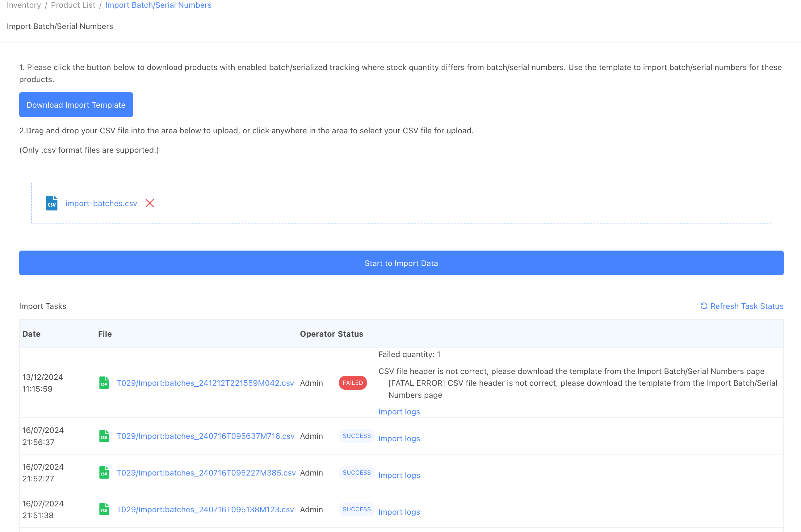The width and height of the screenshot is (801, 532).
Task: Navigate to Product List breadcrumb
Action: click(73, 5)
